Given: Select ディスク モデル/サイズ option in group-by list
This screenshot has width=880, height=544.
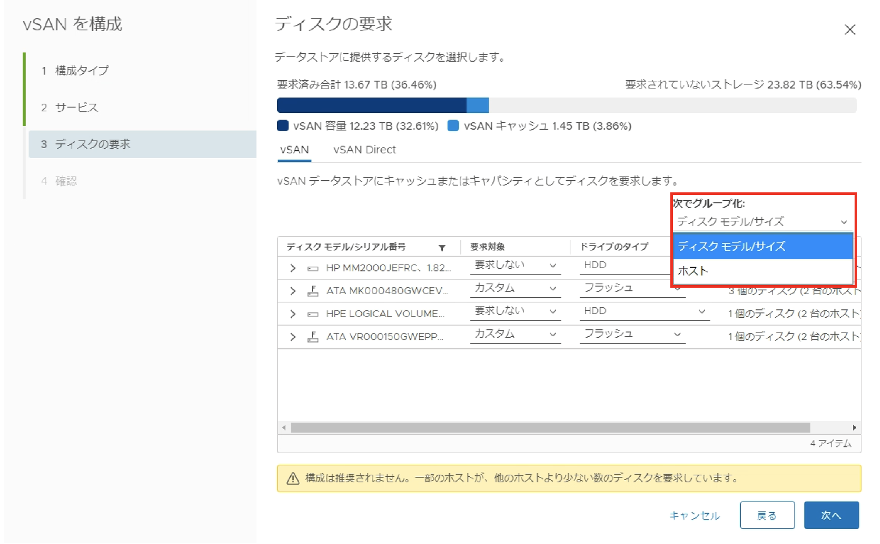Looking at the screenshot, I should pos(762,246).
